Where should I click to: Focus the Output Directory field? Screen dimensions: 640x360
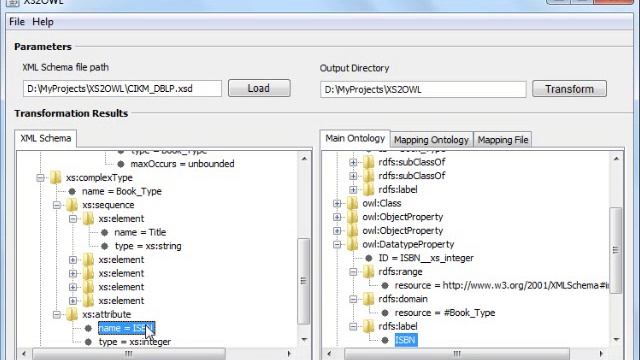[x=423, y=89]
